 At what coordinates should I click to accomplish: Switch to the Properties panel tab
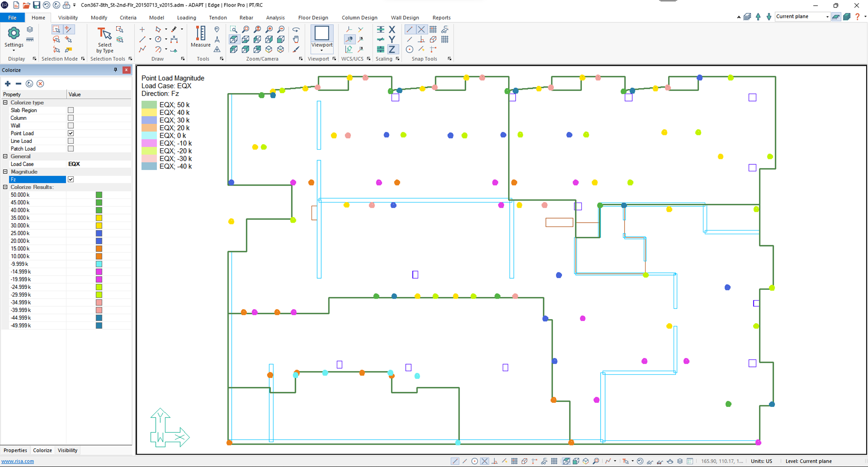tap(15, 450)
